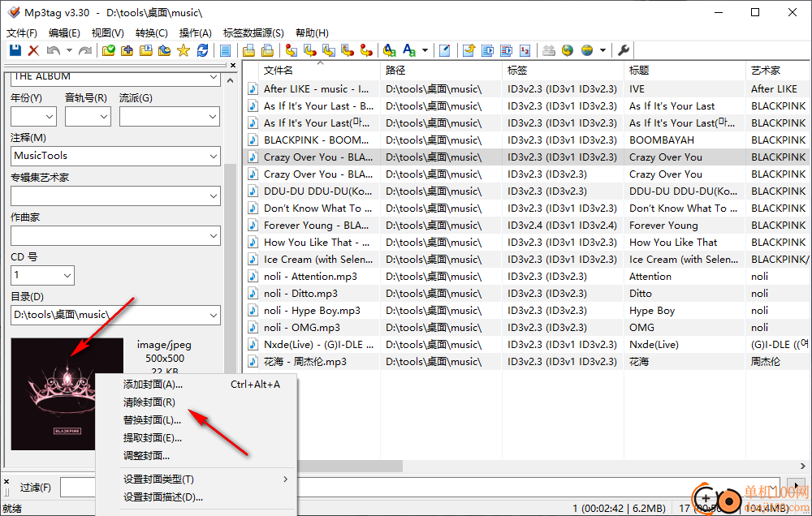Click the Undo arrow icon
The height and width of the screenshot is (516, 812).
click(x=53, y=50)
